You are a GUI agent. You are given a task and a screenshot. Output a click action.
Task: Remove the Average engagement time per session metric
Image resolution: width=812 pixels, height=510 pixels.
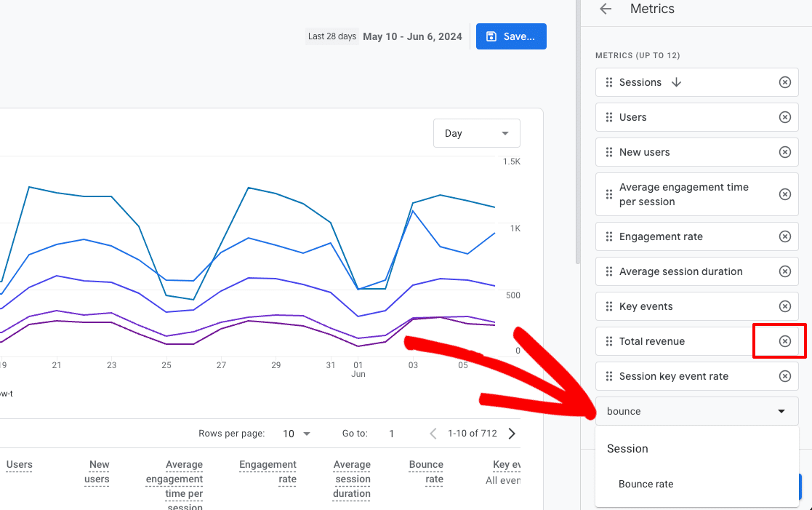(x=784, y=194)
